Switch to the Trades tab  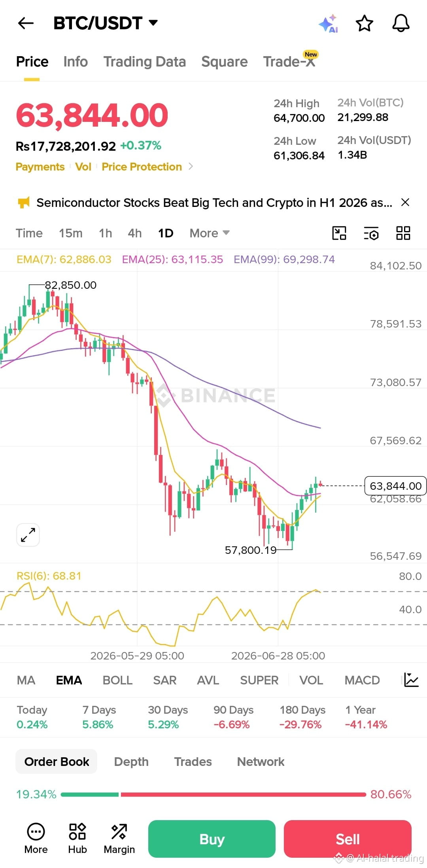(193, 762)
